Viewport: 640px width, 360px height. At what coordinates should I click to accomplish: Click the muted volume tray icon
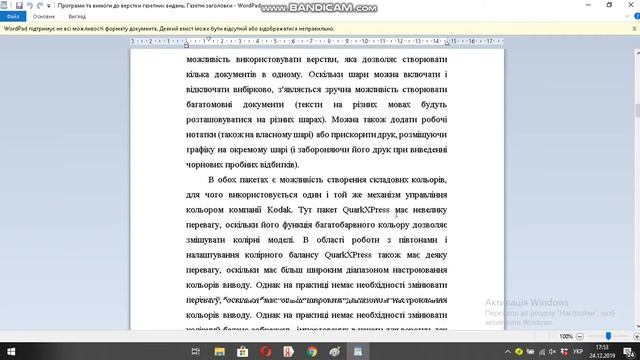(x=553, y=351)
